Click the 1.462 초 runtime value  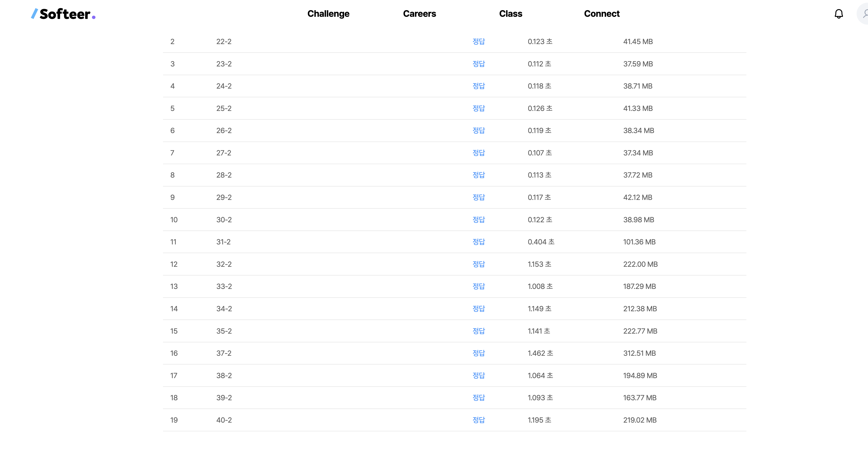[540, 353]
